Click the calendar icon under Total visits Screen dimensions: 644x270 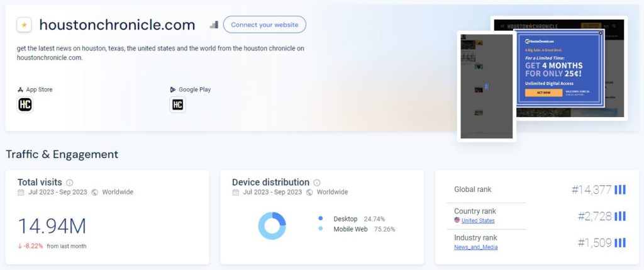[21, 193]
